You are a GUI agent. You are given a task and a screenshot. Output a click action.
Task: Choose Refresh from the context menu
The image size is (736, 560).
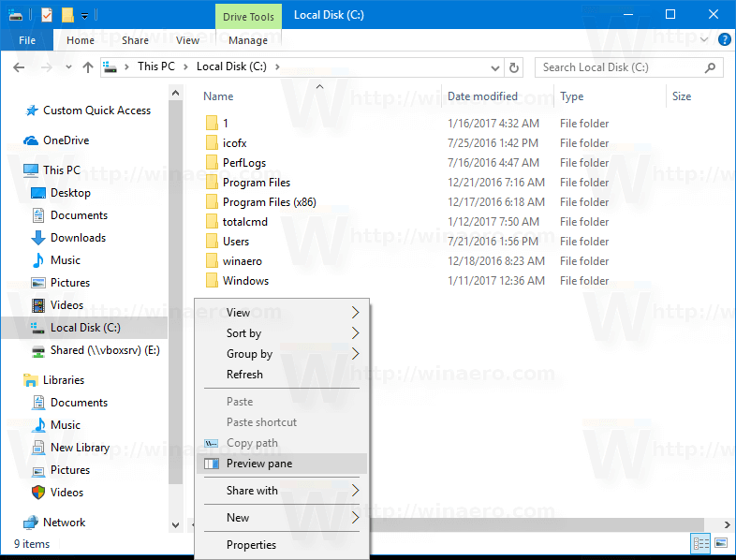pos(282,375)
